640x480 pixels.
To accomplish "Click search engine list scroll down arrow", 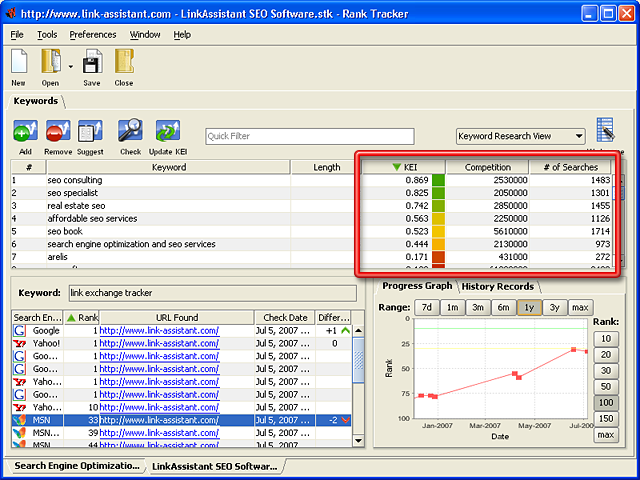I will 358,440.
